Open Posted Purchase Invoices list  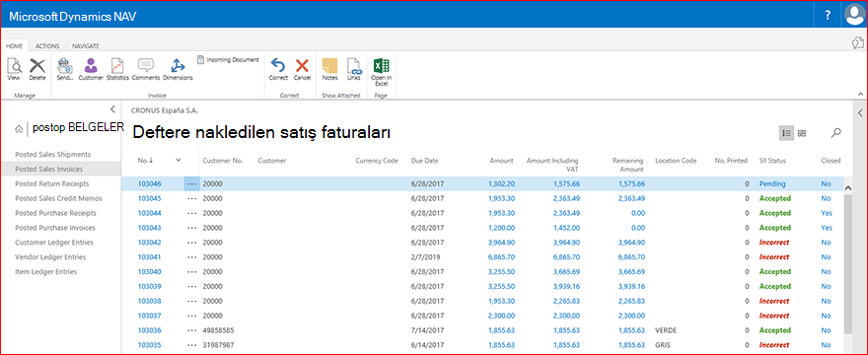(55, 228)
